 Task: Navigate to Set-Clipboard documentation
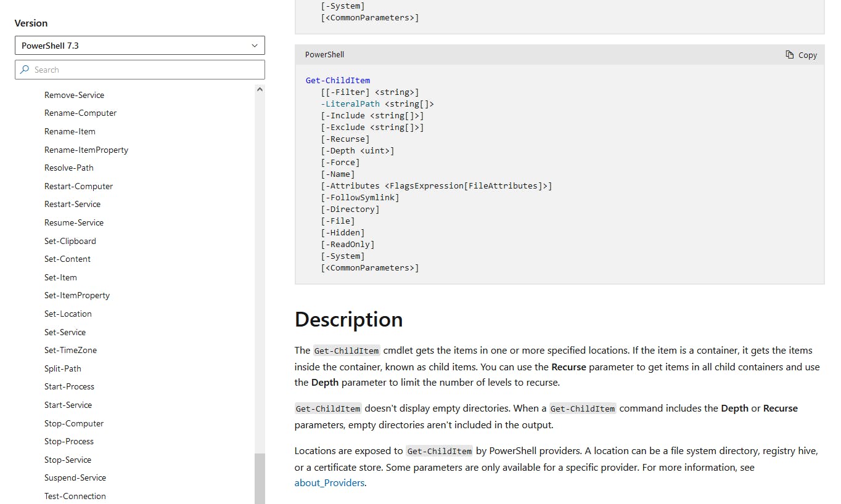click(70, 241)
